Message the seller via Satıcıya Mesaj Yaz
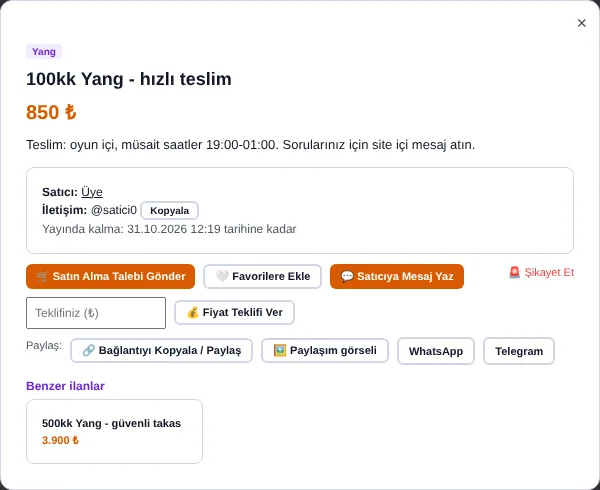Viewport: 600px width, 490px height. pyautogui.click(x=397, y=276)
